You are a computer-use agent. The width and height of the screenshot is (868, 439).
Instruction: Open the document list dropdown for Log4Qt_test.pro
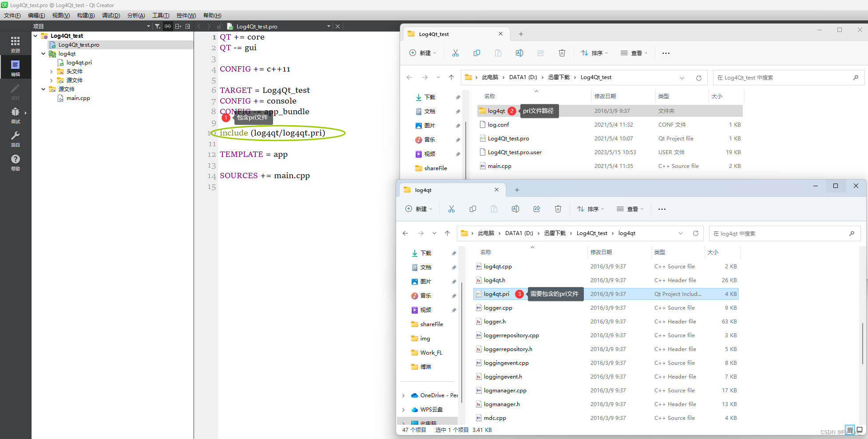point(329,26)
